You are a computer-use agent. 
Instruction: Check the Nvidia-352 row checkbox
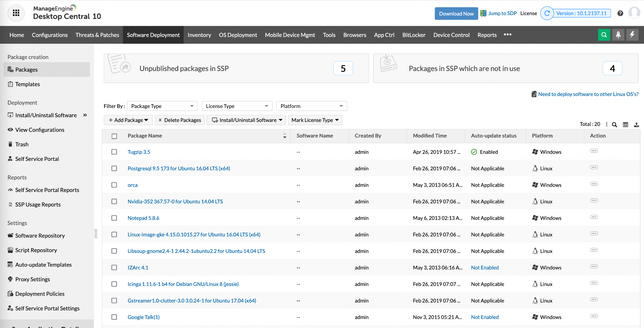coord(114,201)
